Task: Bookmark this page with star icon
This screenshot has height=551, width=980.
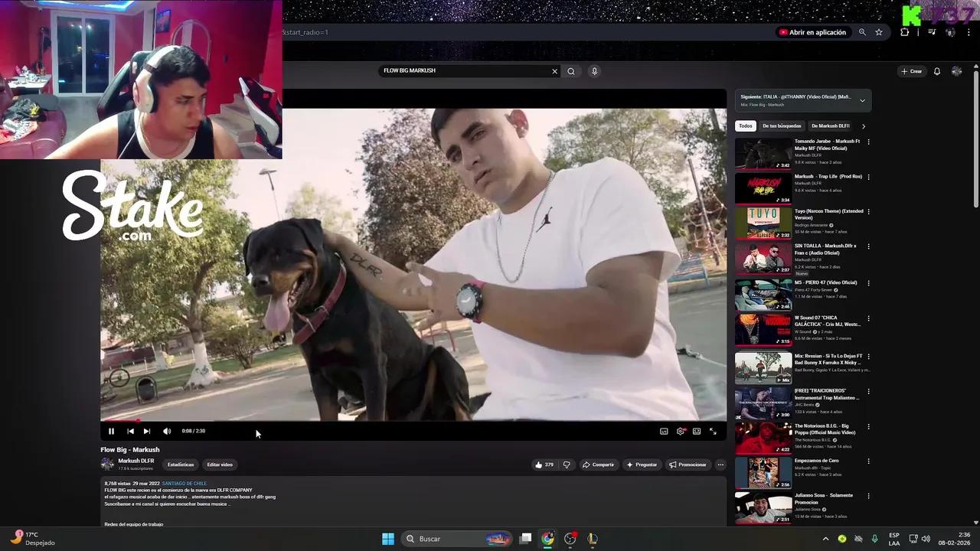Action: click(879, 32)
